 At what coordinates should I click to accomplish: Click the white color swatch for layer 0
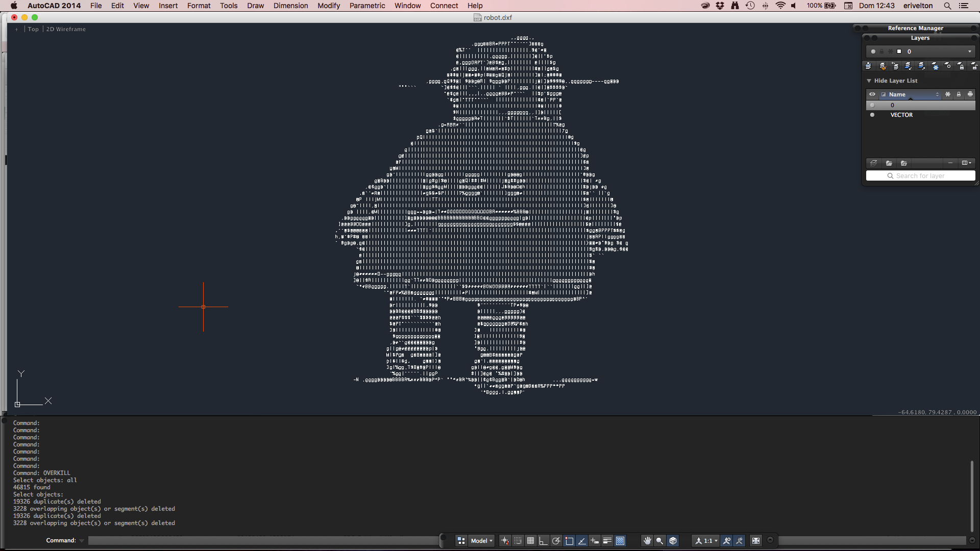click(899, 52)
